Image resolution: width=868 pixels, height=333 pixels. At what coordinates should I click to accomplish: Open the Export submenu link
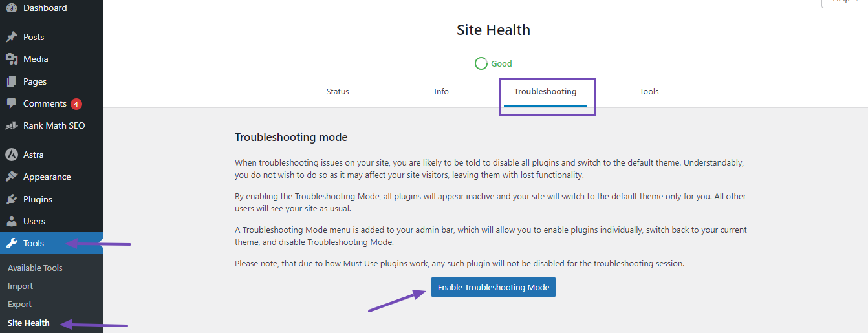[19, 304]
